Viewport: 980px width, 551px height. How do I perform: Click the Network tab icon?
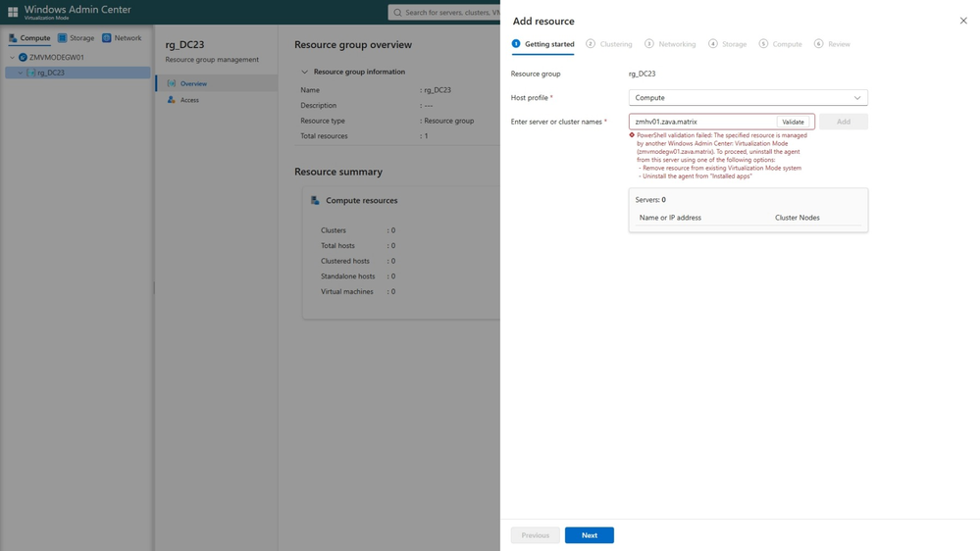[106, 38]
